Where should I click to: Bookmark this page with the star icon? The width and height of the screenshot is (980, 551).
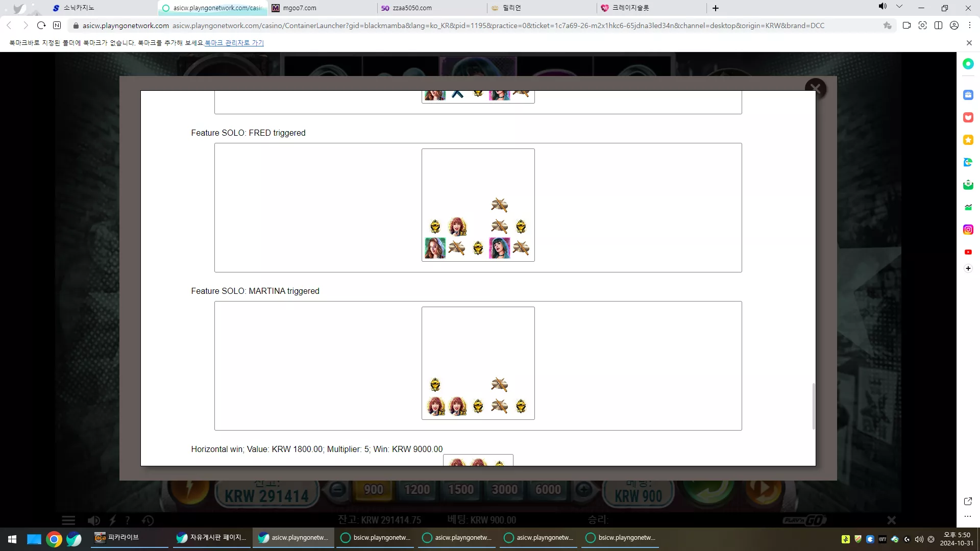(x=888, y=26)
